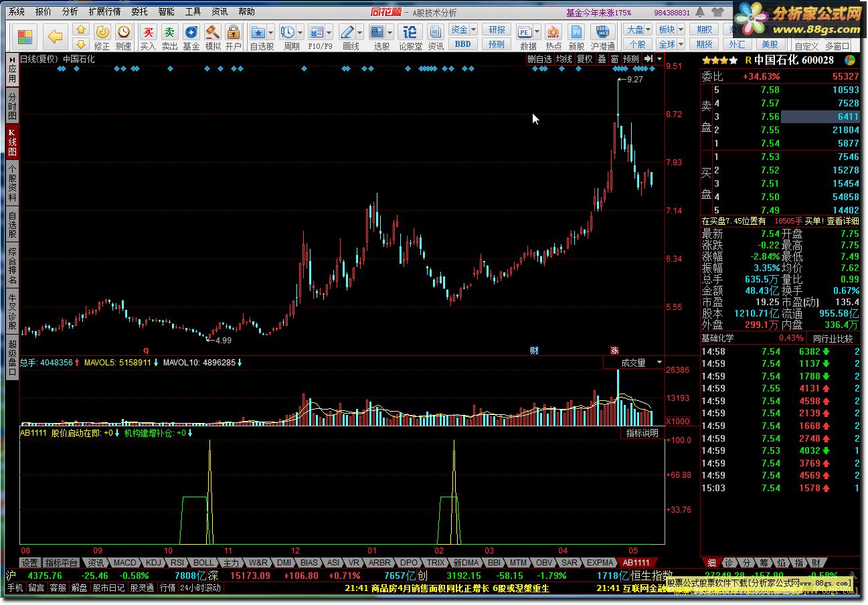Run the 测速 speed test

(123, 37)
